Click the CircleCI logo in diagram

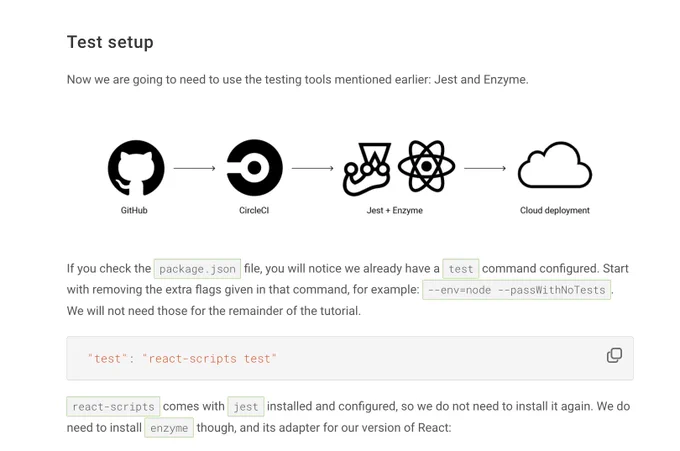click(x=255, y=168)
